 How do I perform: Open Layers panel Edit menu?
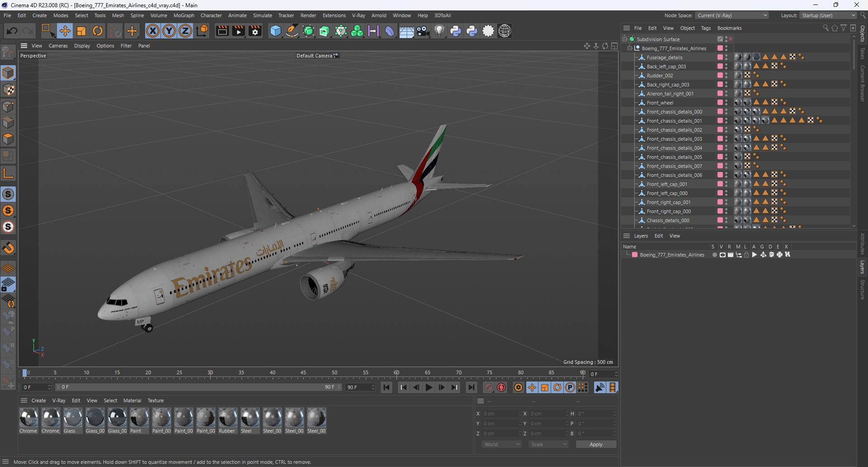[x=659, y=236]
